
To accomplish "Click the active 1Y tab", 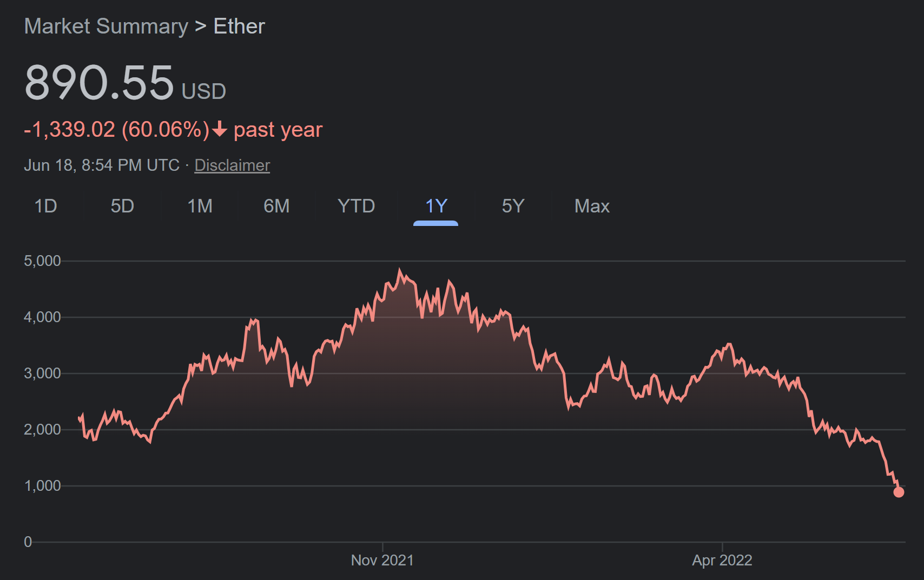I will (x=436, y=206).
